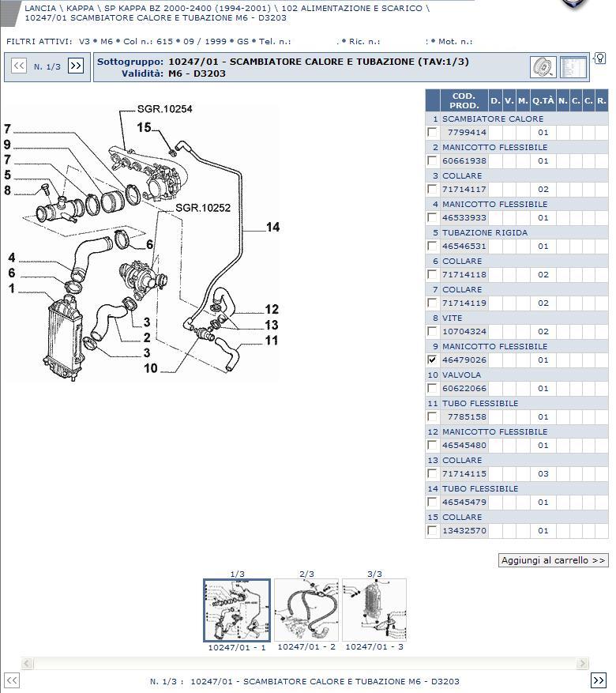Select checkbox for part 71714119
The image size is (616, 693).
432,303
